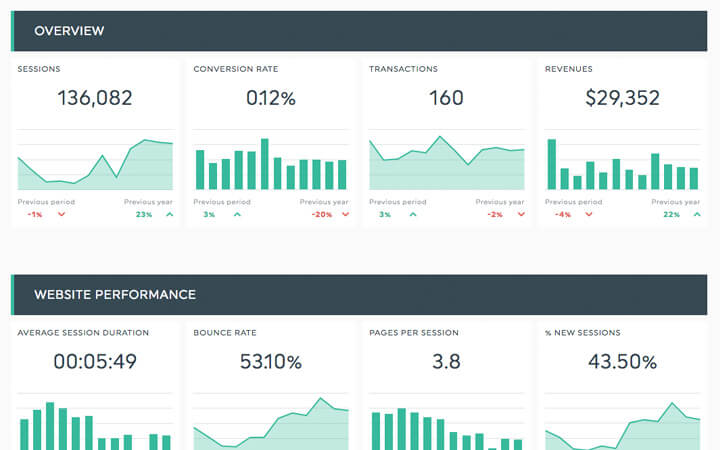Screen dimensions: 720x450
Task: Click the 3% change in Conversion Rate widget
Action: point(209,214)
